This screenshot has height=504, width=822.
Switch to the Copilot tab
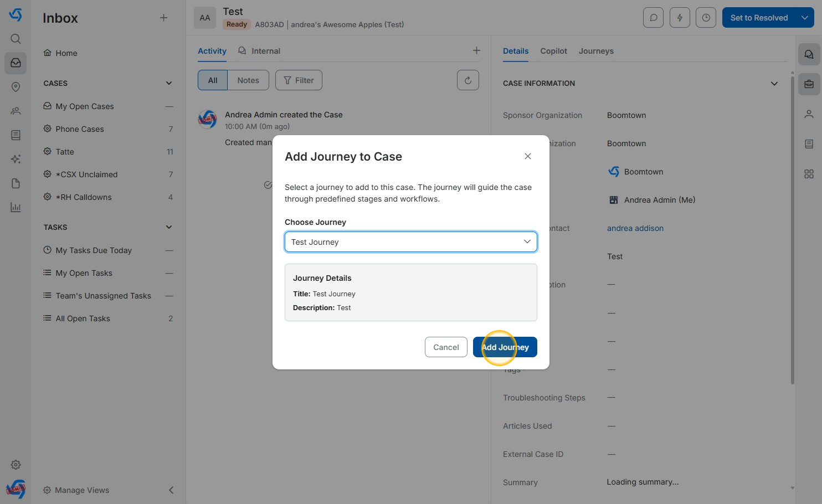tap(553, 51)
